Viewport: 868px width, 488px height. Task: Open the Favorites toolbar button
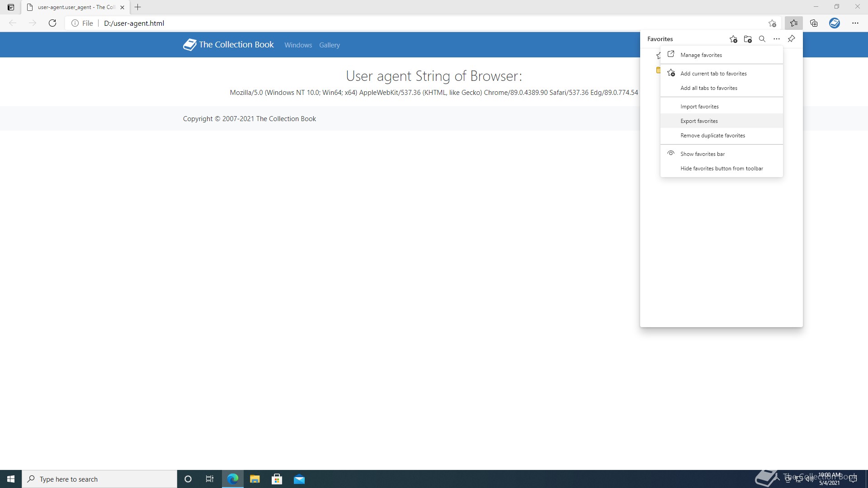794,23
